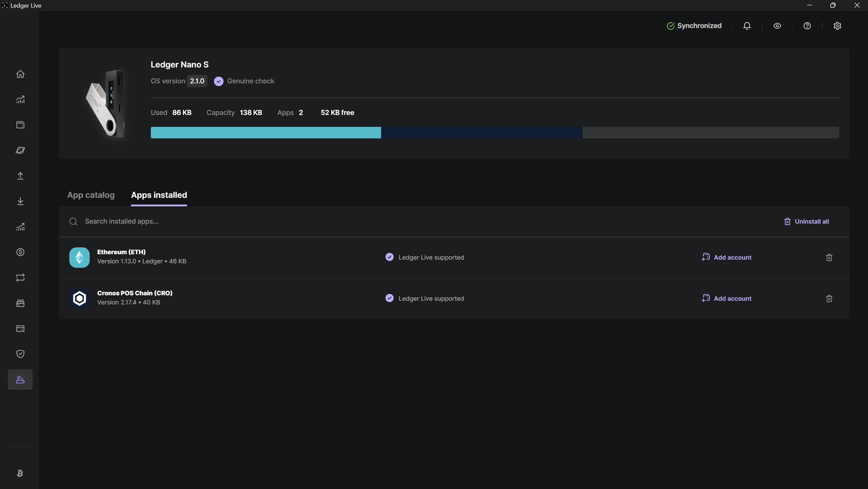Viewport: 868px width, 489px height.
Task: Click the Capacity 138 KB value
Action: (251, 112)
